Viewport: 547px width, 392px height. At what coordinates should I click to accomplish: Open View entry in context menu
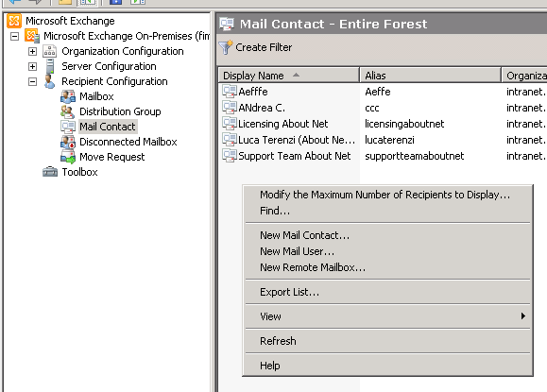[387, 316]
